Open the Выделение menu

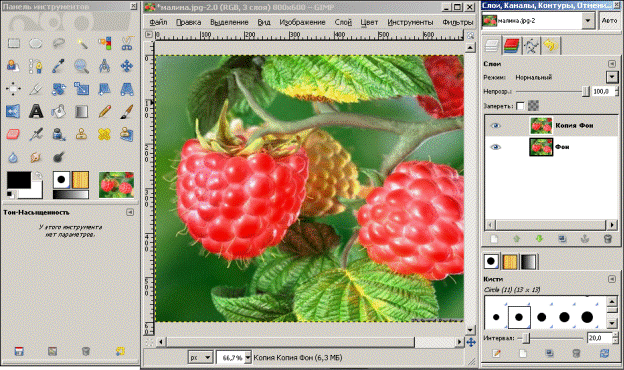click(229, 22)
